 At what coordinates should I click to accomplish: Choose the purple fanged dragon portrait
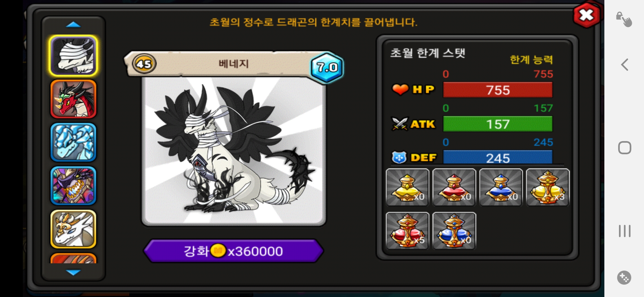click(73, 186)
